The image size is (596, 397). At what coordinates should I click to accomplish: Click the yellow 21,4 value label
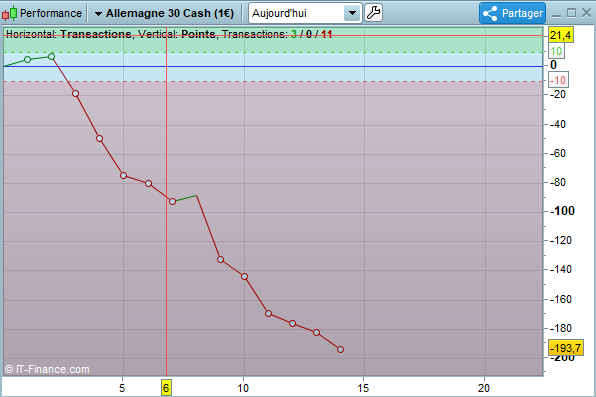(x=560, y=35)
